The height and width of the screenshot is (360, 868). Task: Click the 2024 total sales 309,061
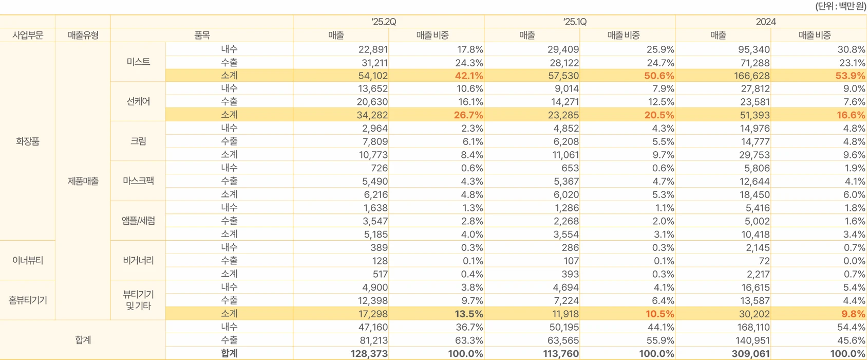click(x=751, y=354)
